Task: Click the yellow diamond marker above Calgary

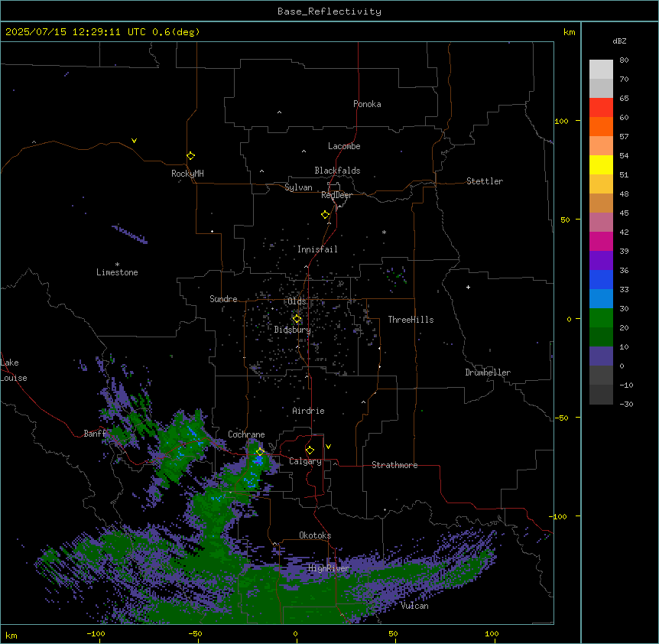Action: pos(310,450)
